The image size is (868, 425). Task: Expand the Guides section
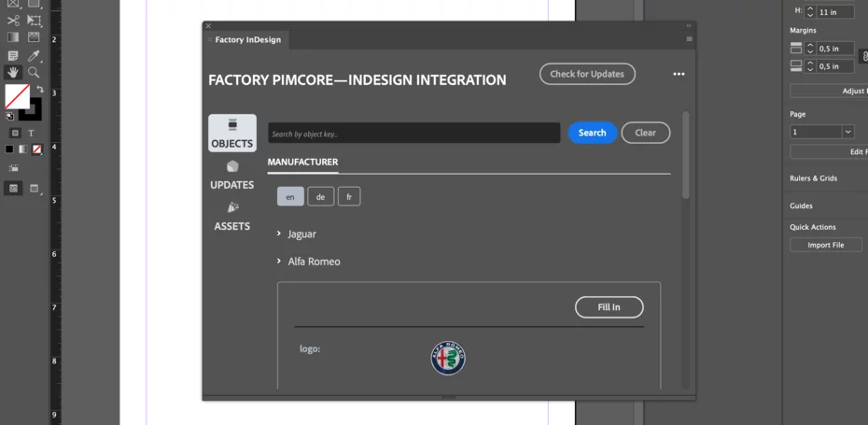(801, 205)
